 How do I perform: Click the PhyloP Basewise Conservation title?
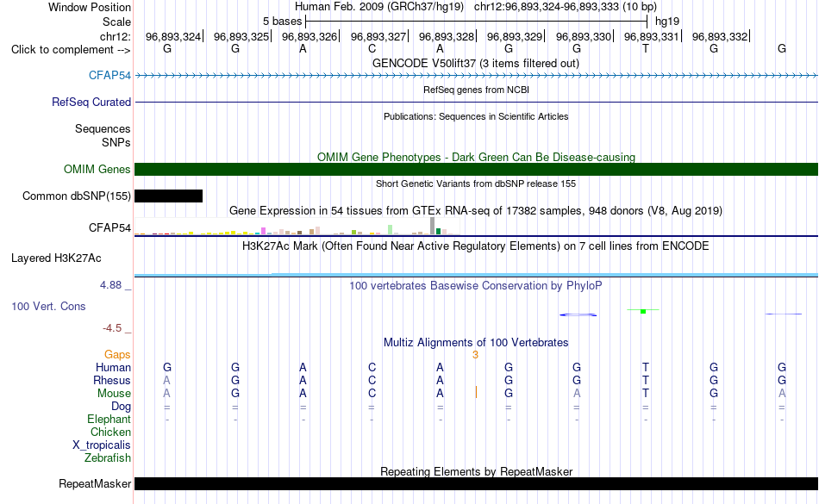coord(475,285)
